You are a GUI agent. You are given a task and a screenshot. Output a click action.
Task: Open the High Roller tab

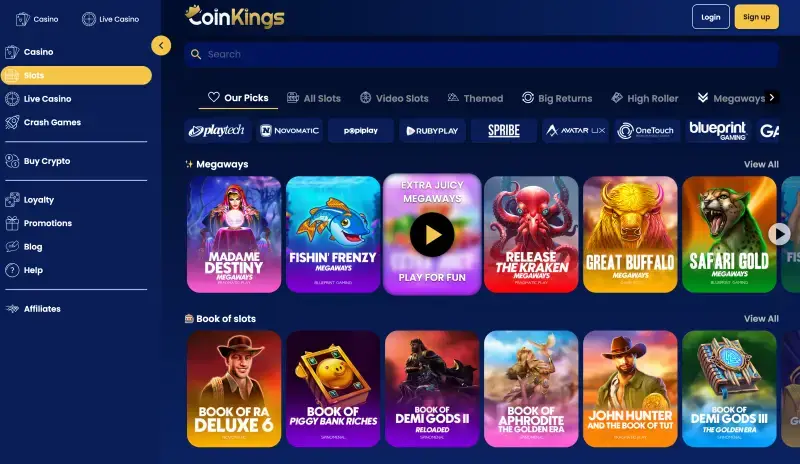pos(645,98)
